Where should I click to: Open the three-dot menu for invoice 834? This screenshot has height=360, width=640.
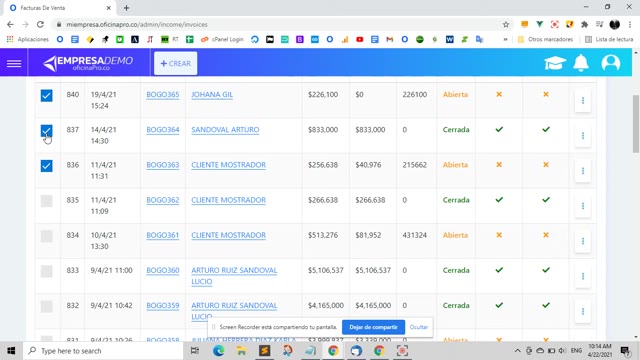(582, 240)
